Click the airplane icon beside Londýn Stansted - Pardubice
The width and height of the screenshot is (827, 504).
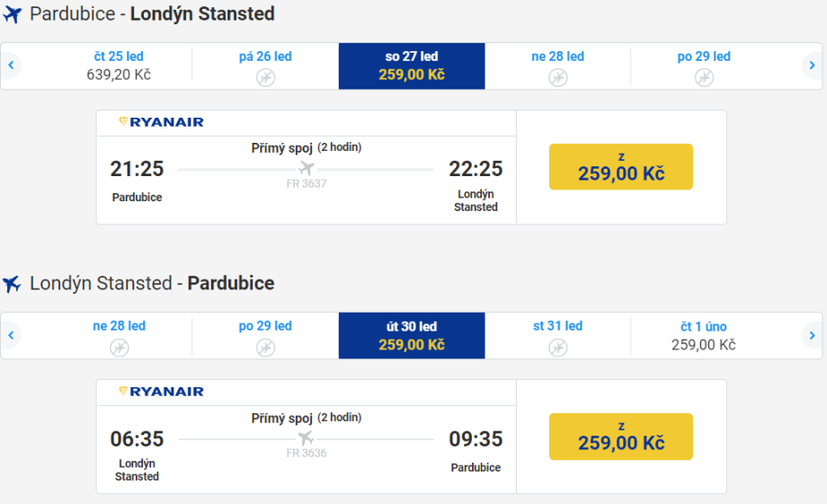coord(12,285)
